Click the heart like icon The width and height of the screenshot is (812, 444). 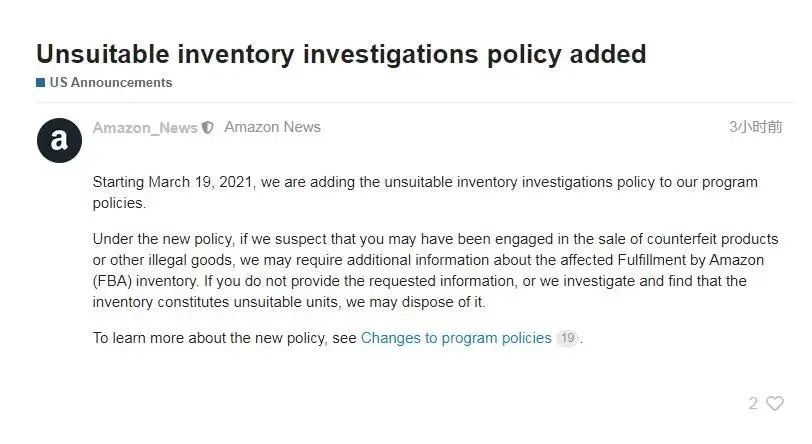pyautogui.click(x=775, y=403)
